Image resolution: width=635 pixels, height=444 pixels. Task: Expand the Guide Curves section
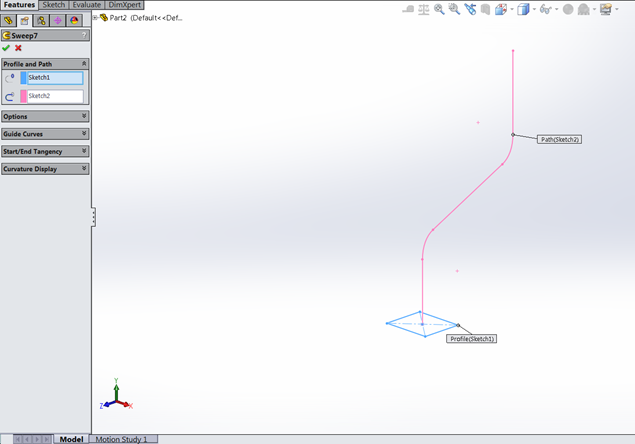[84, 134]
